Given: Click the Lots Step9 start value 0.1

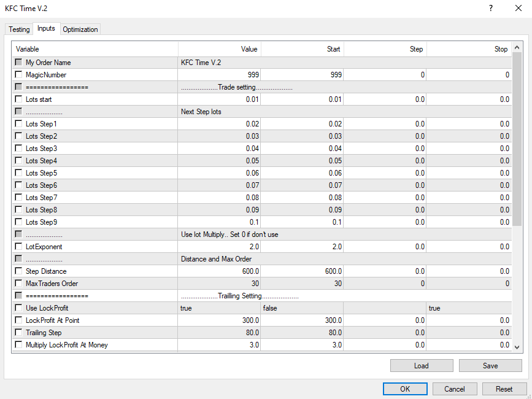Looking at the screenshot, I should click(302, 222).
